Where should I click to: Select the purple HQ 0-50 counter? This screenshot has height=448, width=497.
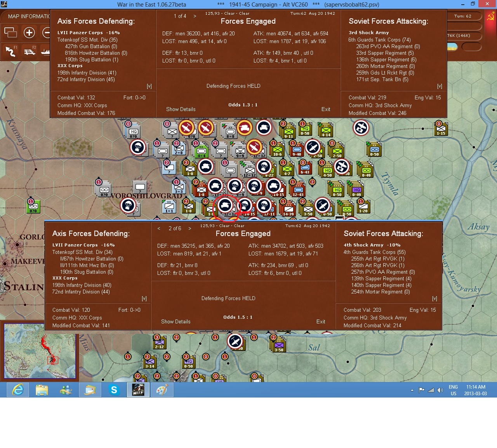coord(188,362)
